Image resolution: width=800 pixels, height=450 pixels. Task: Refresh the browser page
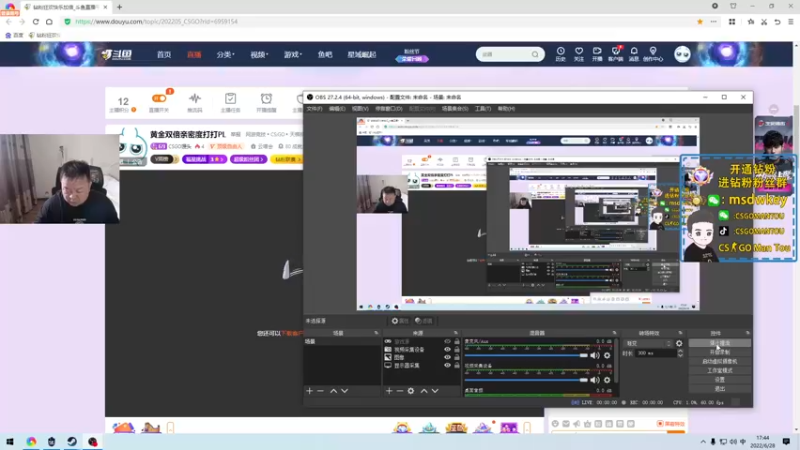click(x=36, y=21)
